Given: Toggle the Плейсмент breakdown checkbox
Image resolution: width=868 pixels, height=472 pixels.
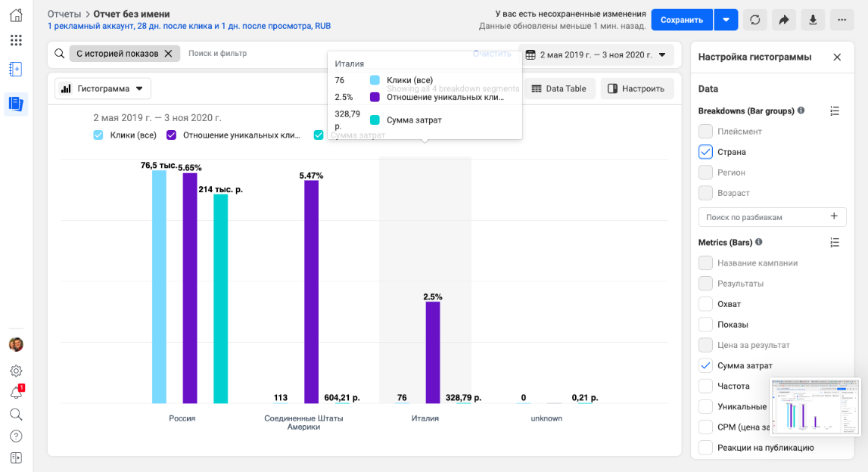Looking at the screenshot, I should 705,131.
